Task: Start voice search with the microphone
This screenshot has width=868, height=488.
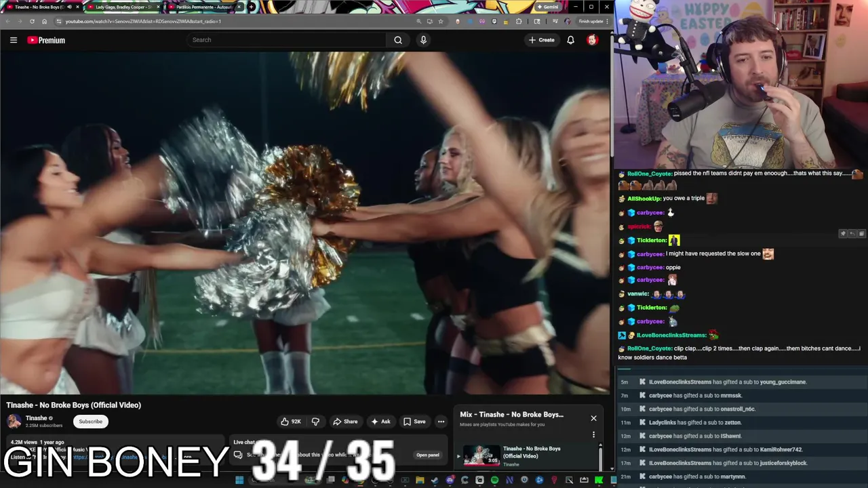Action: tap(423, 40)
